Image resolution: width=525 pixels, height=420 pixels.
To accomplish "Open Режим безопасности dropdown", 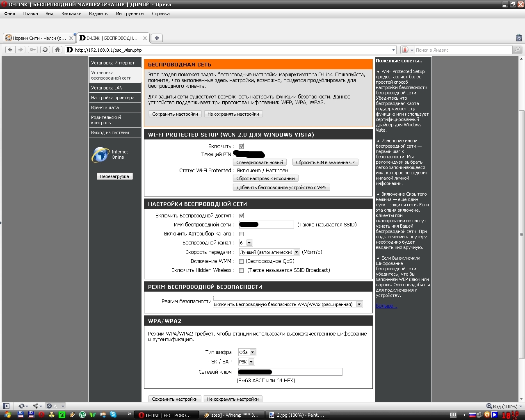I will pos(288,304).
